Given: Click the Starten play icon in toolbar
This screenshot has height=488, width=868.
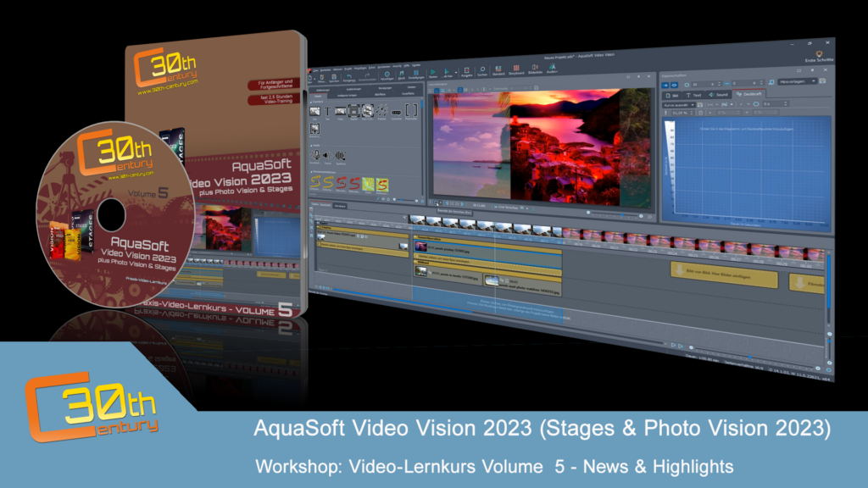Looking at the screenshot, I should (433, 73).
